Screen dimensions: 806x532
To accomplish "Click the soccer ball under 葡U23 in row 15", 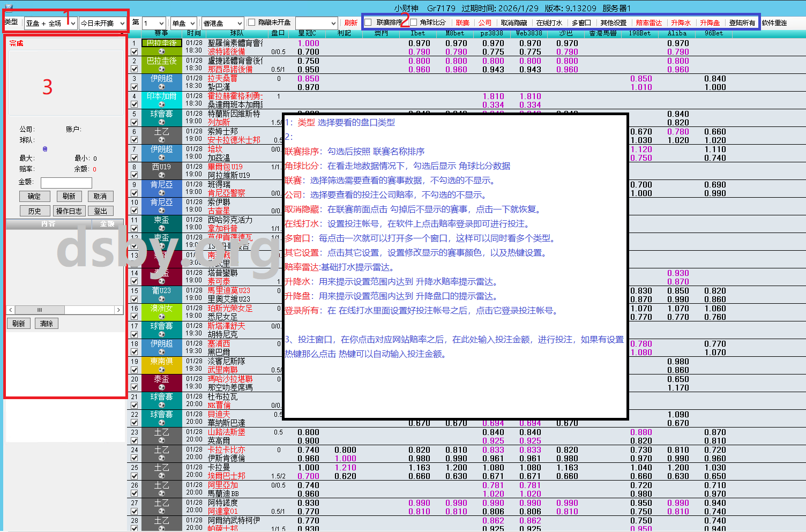I will tap(162, 299).
